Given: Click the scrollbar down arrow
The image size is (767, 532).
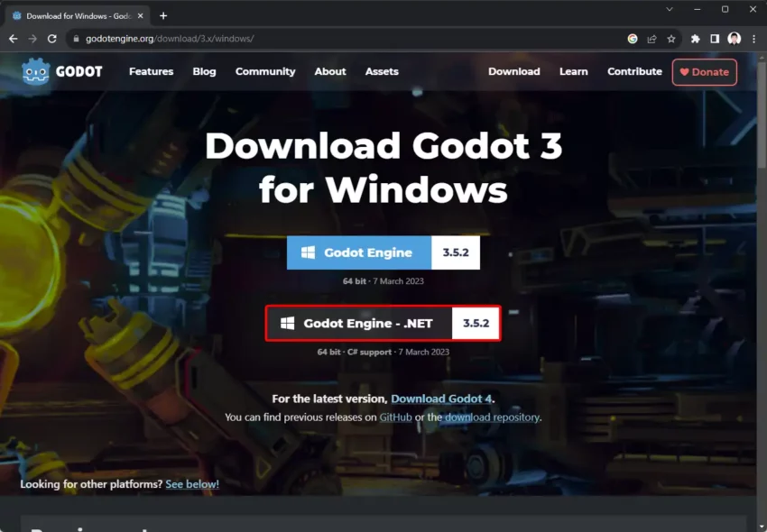Looking at the screenshot, I should 762,527.
